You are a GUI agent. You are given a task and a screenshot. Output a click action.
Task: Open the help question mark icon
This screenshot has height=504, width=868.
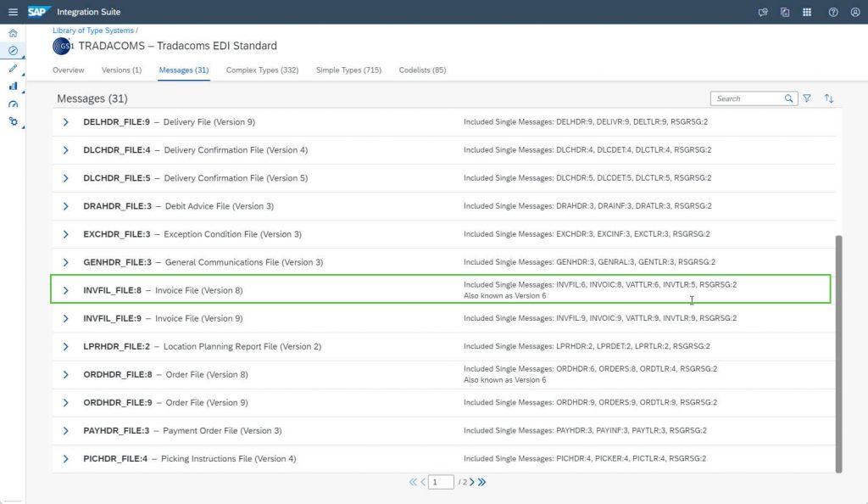click(833, 12)
